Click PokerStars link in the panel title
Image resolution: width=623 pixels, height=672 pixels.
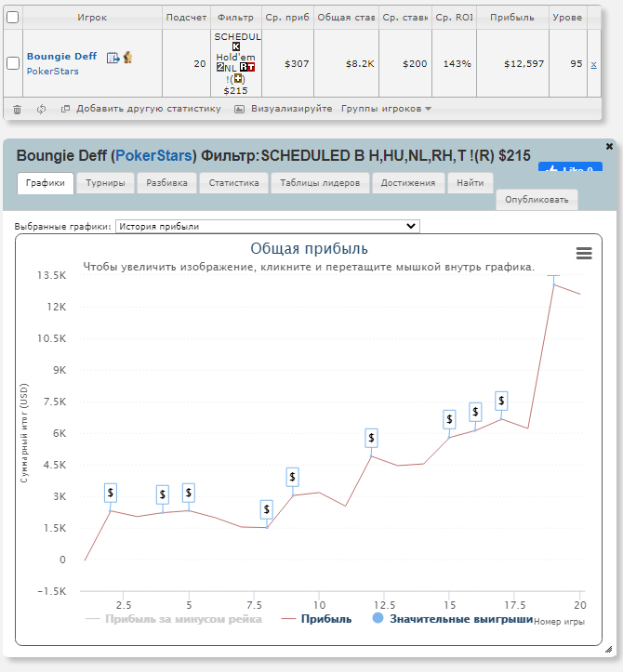[x=153, y=155]
